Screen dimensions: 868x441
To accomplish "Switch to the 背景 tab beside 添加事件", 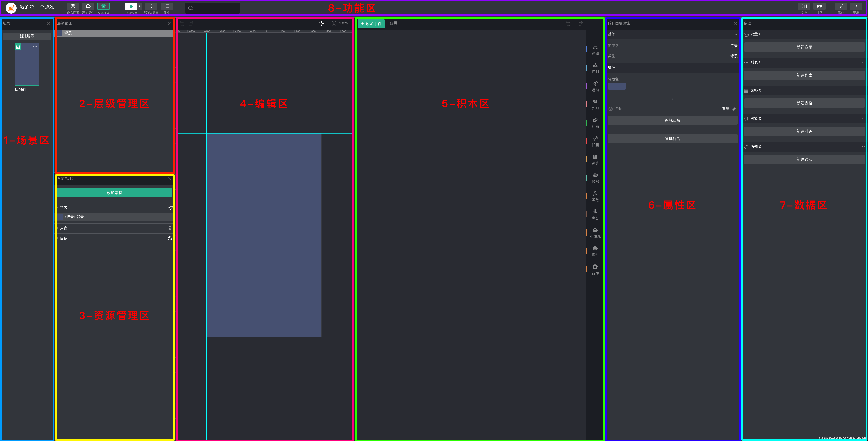I will pyautogui.click(x=394, y=23).
